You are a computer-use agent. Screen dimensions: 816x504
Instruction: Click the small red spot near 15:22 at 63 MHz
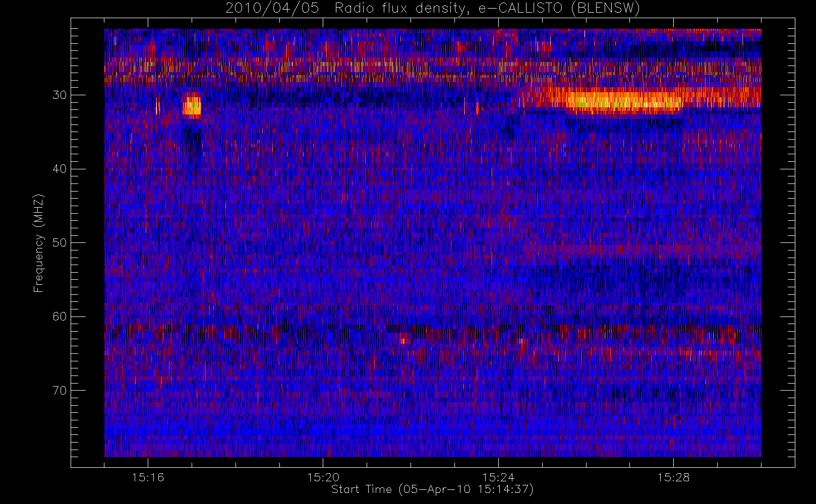(404, 341)
